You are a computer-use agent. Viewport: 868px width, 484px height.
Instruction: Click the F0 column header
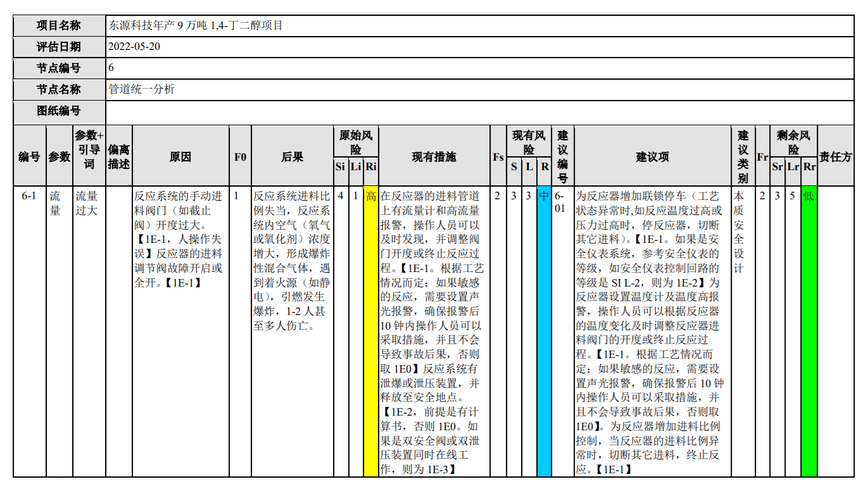(240, 155)
